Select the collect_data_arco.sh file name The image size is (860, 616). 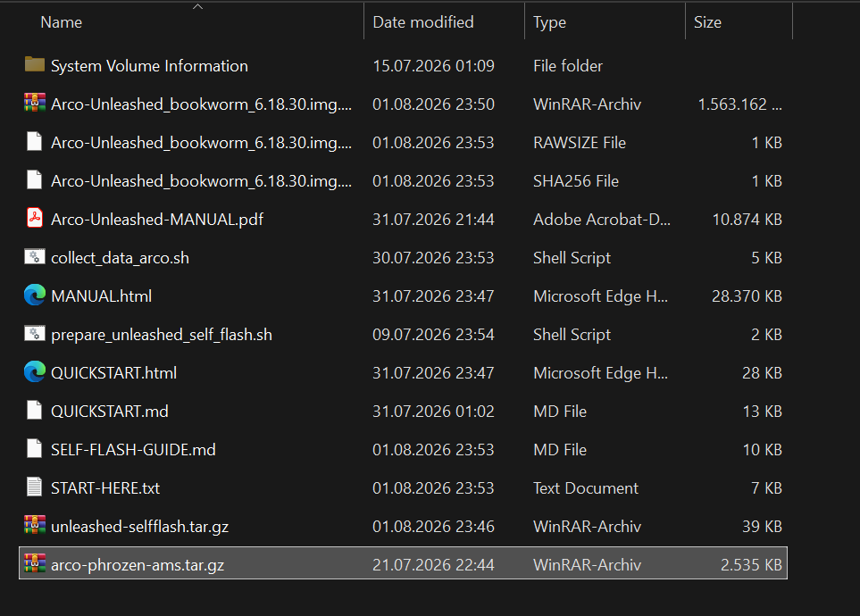121,258
